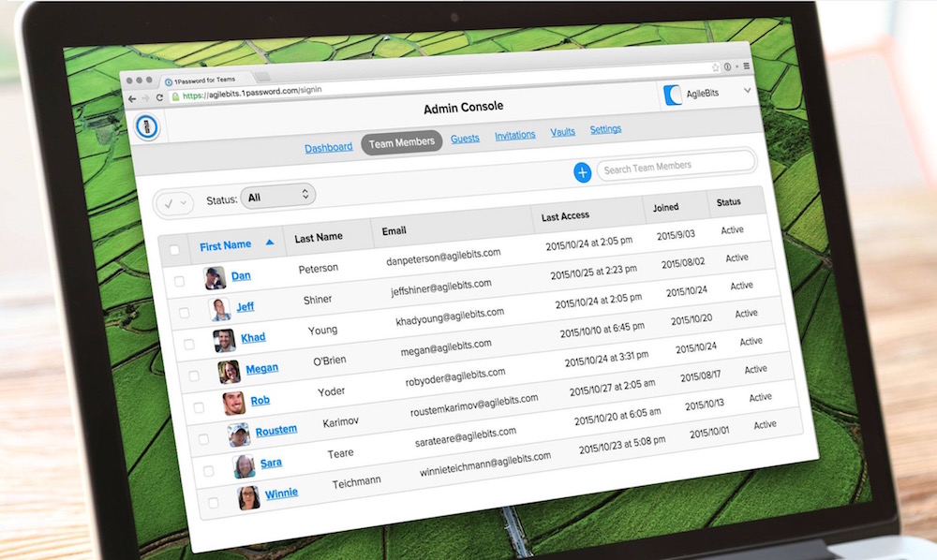Screen dimensions: 937x560
Task: Check the box for Roustem Karimov
Action: point(203,439)
